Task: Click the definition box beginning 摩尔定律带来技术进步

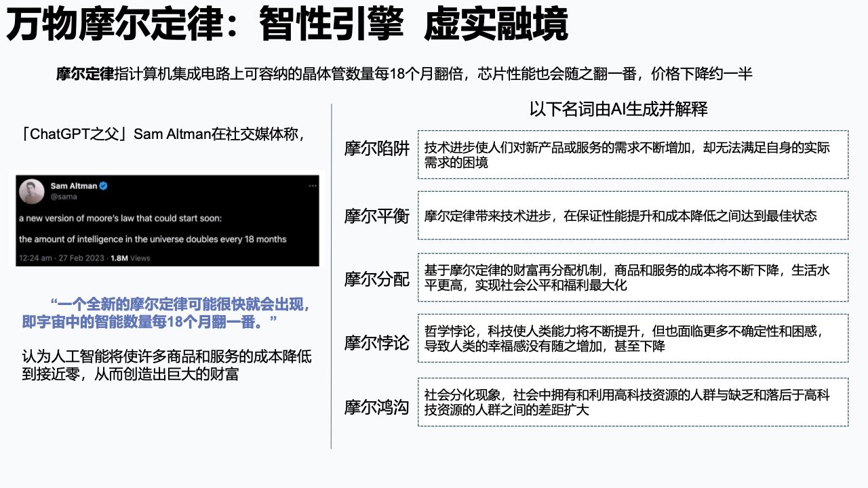Action: click(x=633, y=216)
